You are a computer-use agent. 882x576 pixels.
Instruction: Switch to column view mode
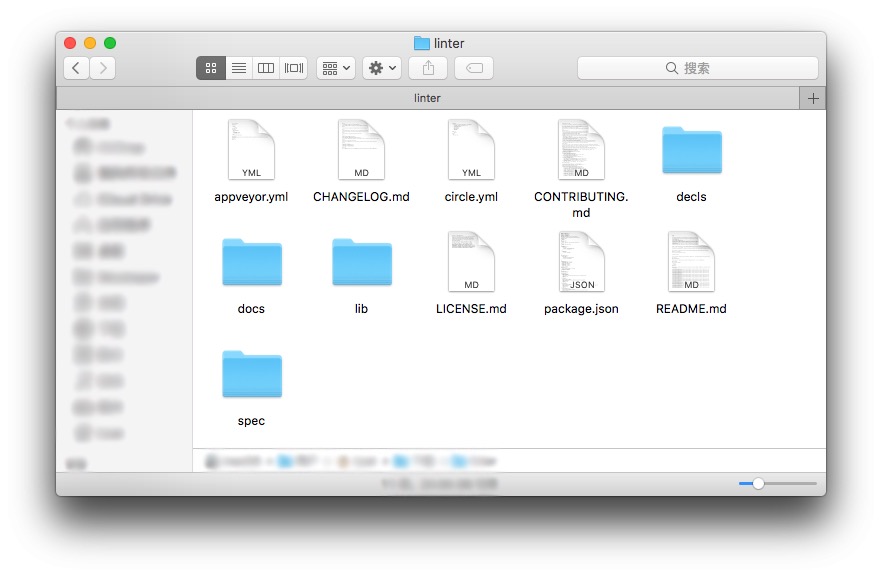coord(266,68)
